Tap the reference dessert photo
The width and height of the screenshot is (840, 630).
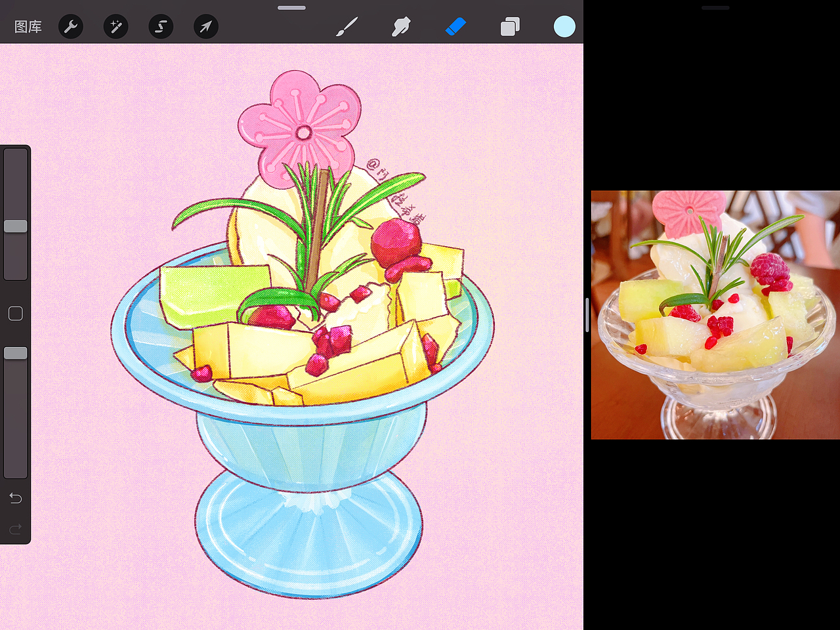tap(715, 315)
